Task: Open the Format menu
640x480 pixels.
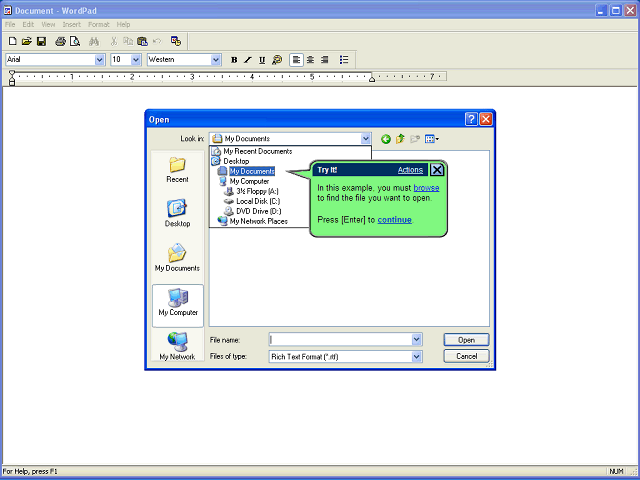Action: [99, 24]
